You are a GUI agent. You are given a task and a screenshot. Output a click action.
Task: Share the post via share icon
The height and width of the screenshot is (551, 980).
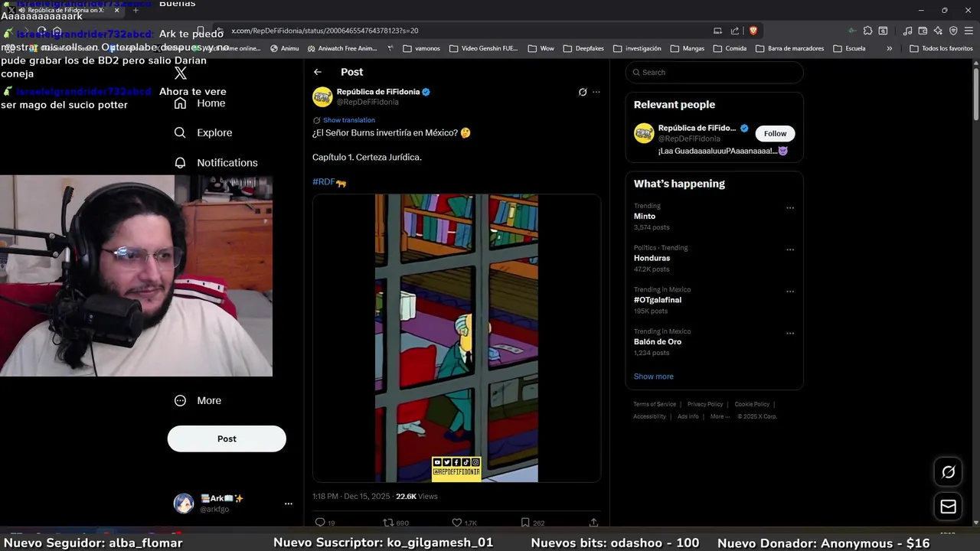click(x=593, y=523)
